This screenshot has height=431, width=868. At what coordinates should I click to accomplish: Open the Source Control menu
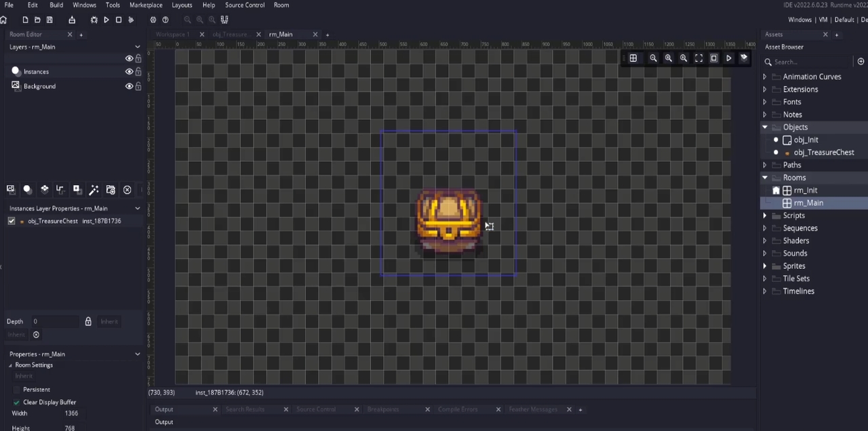coord(245,5)
